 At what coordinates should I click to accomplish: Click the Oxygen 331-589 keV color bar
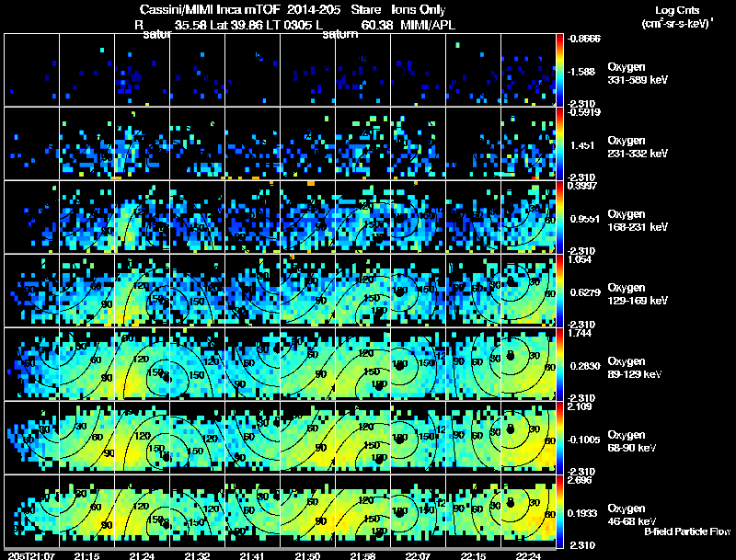coord(559,70)
